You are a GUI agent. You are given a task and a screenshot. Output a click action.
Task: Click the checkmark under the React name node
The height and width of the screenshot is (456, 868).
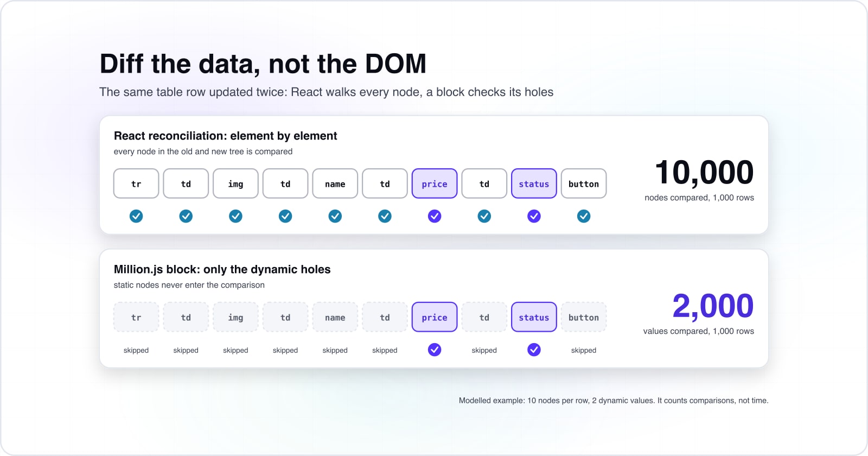click(335, 216)
